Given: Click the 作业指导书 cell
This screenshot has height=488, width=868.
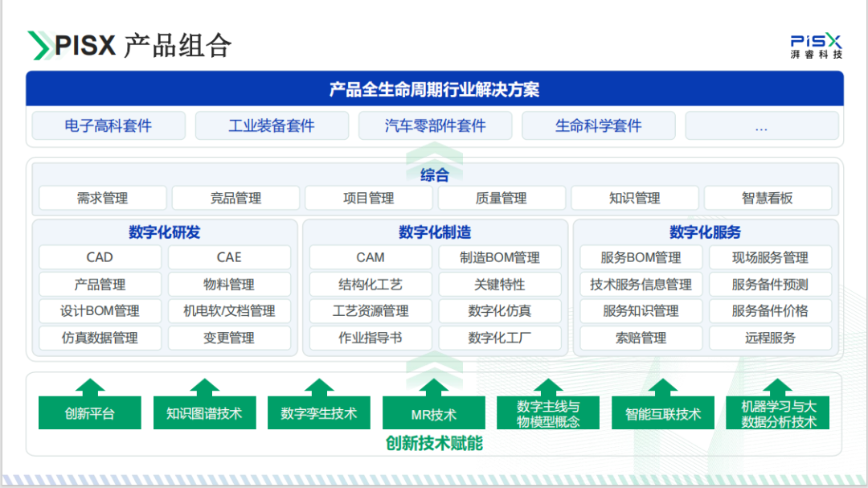Looking at the screenshot, I should coord(371,338).
